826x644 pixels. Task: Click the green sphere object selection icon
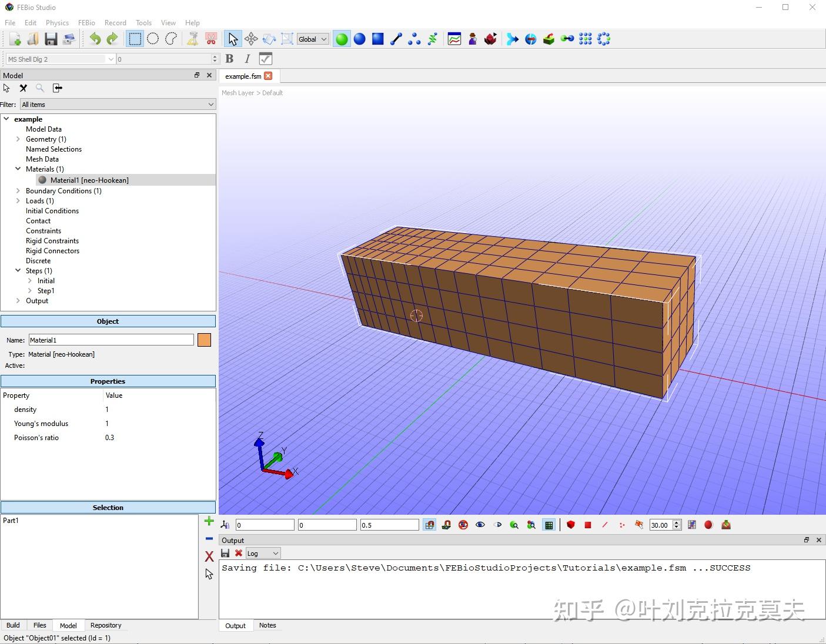tap(342, 39)
